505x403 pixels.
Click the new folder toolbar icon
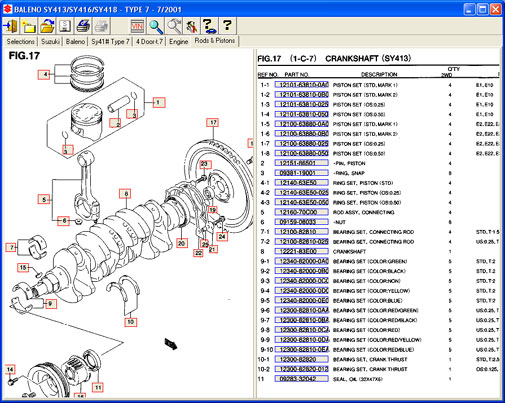29,26
